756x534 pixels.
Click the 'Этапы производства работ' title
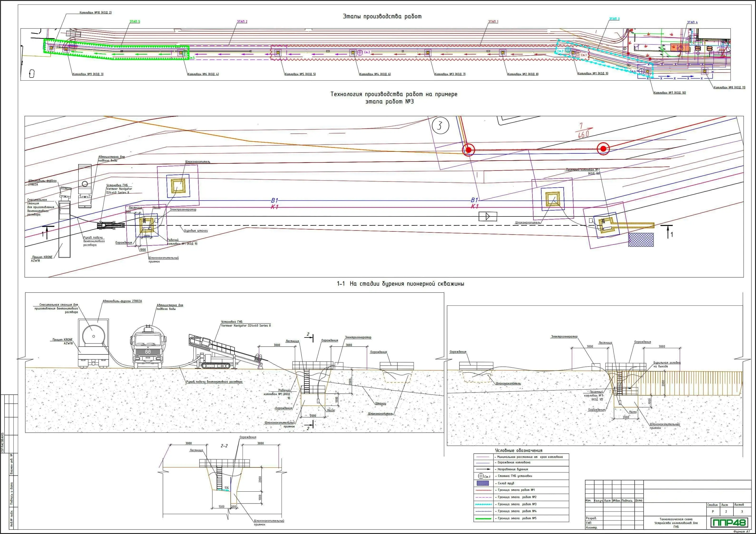(382, 16)
